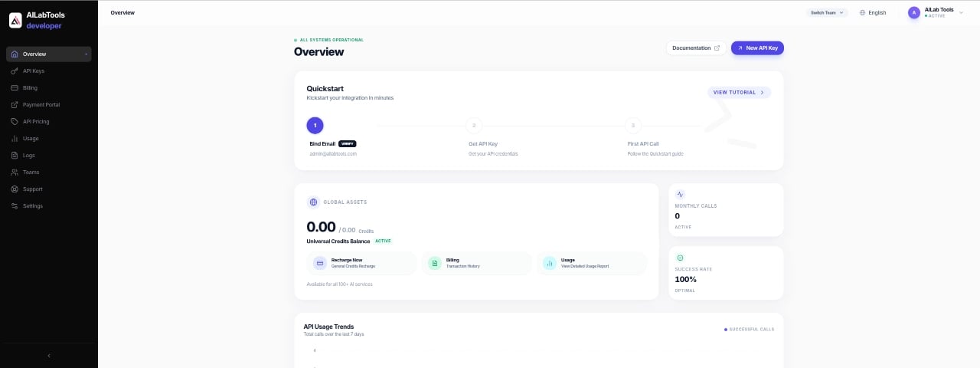Click the green Active badge by Universal Credits
The height and width of the screenshot is (368, 980).
coord(383,241)
